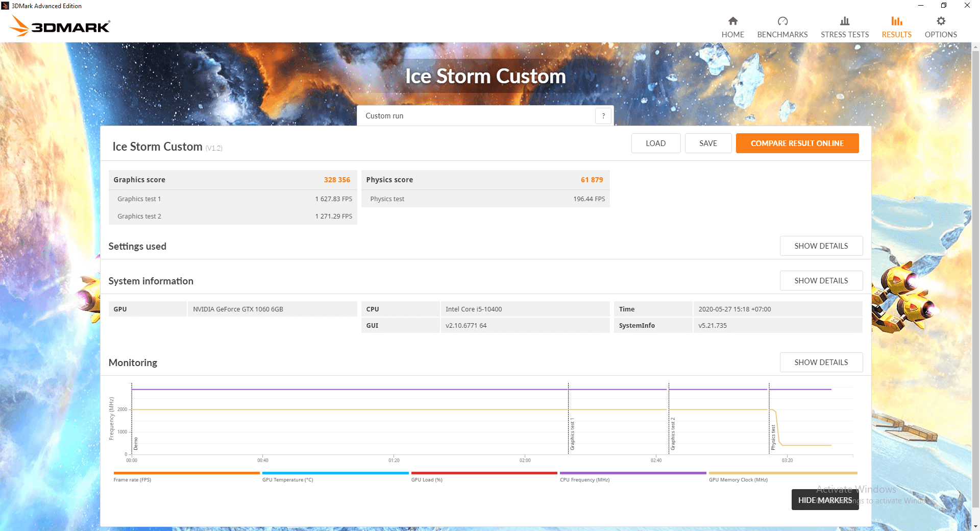This screenshot has width=980, height=531.
Task: Minimize the 3DMark window
Action: [921, 6]
